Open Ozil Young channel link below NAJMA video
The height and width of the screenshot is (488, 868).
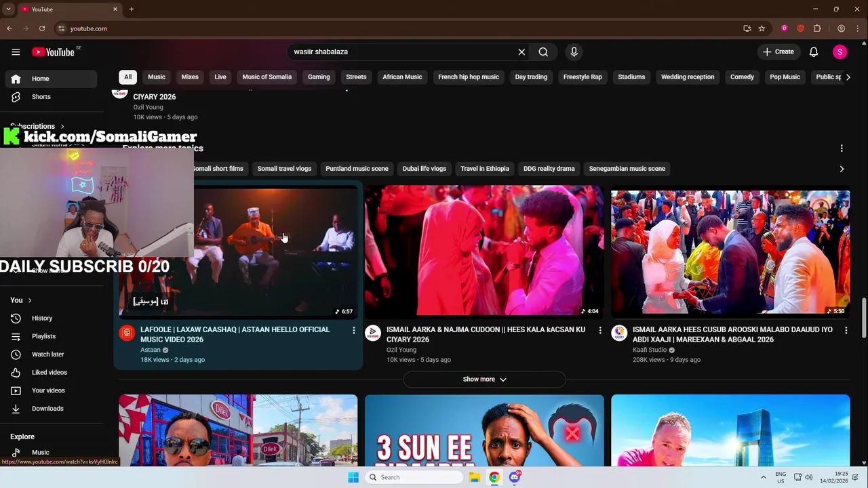[x=401, y=350]
